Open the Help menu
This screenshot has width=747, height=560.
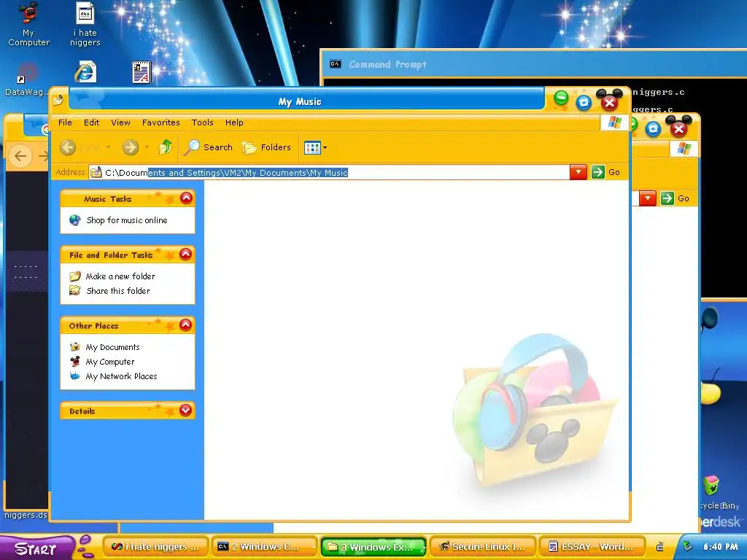(234, 122)
